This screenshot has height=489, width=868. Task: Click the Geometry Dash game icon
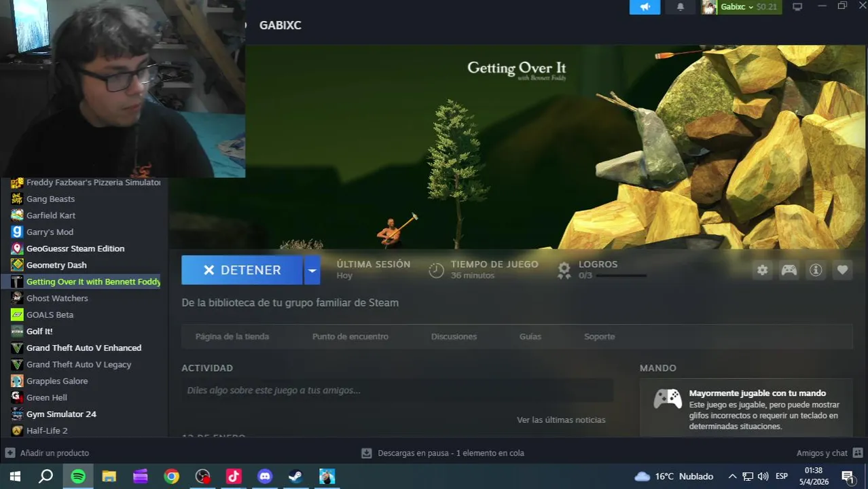click(x=17, y=265)
